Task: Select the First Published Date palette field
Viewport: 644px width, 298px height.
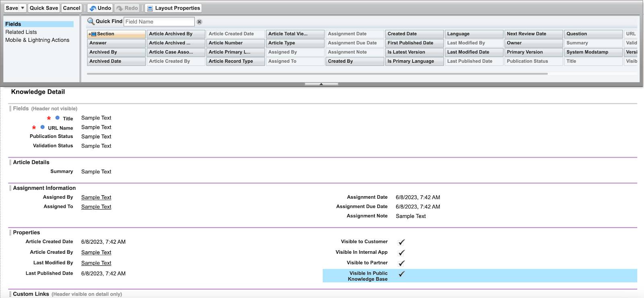Action: click(415, 43)
